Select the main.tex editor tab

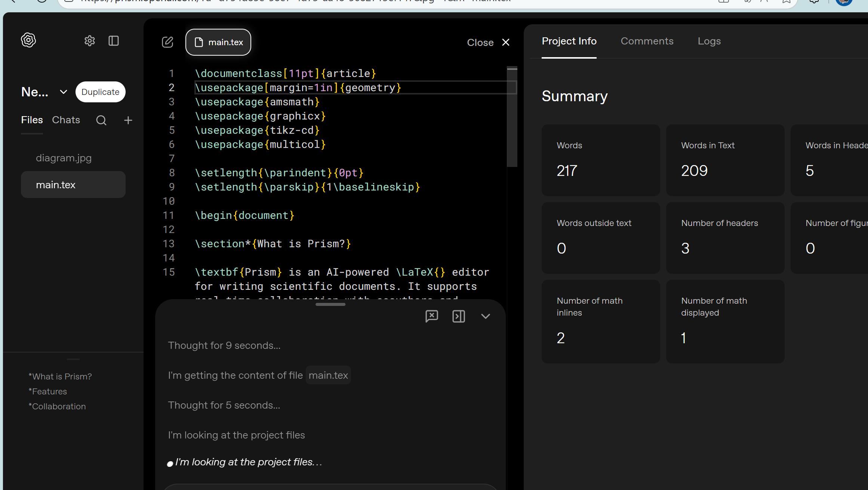point(218,42)
